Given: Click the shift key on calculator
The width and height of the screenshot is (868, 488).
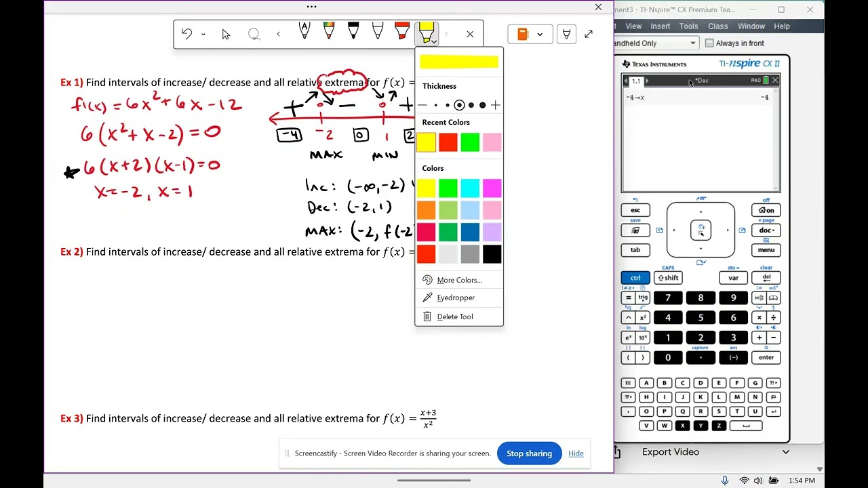Looking at the screenshot, I should point(668,278).
